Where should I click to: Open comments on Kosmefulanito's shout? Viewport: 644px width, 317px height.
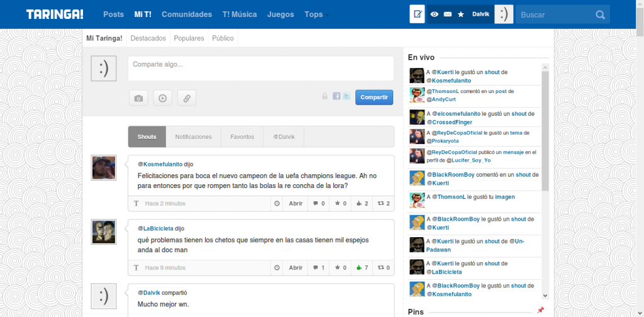tap(319, 203)
